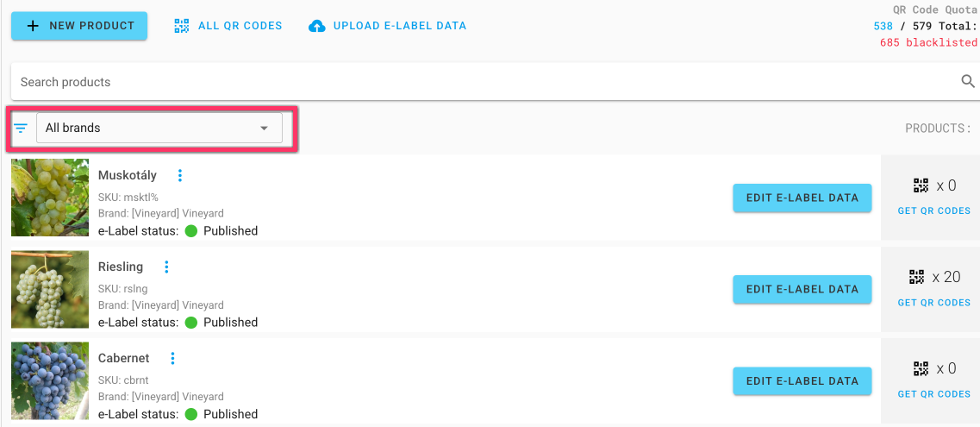Get QR codes for Riesling
This screenshot has height=427, width=980.
point(934,303)
